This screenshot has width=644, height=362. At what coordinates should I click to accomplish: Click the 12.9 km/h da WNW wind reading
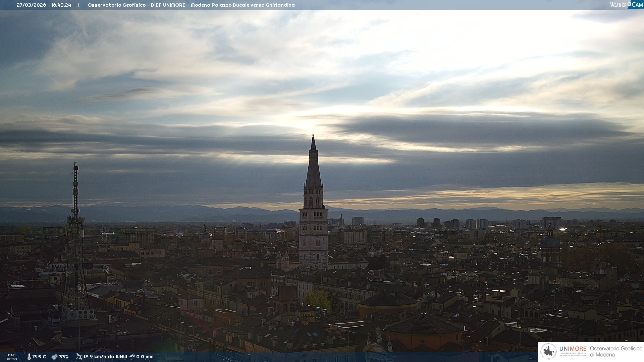coord(105,357)
